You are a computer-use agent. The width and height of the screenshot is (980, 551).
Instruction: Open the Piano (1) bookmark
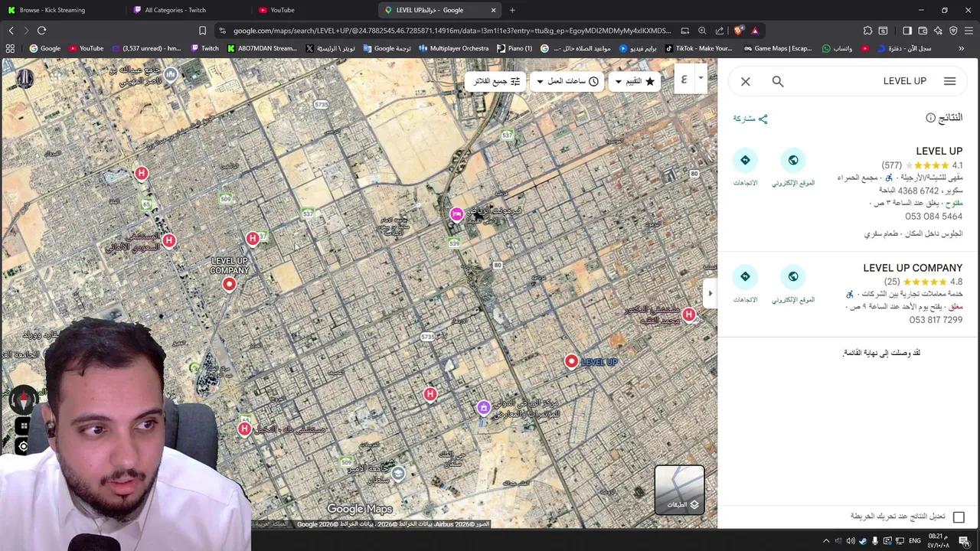click(x=514, y=48)
